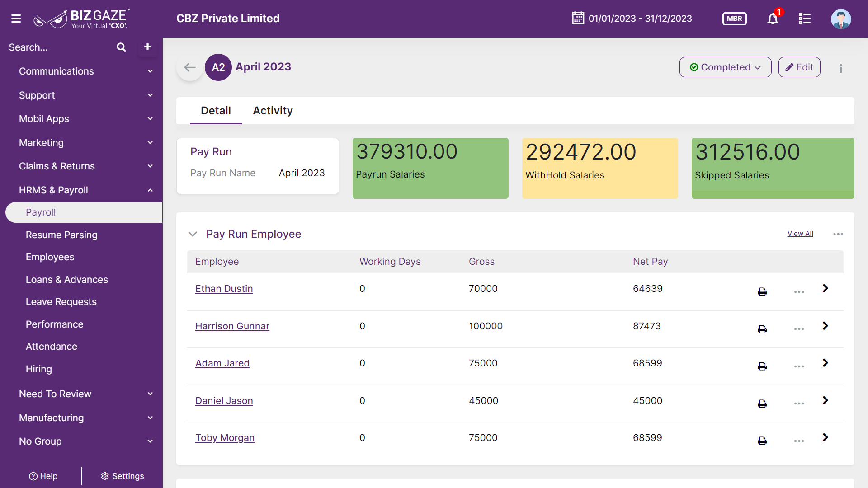Click the user profile avatar
The image size is (868, 488).
(841, 19)
